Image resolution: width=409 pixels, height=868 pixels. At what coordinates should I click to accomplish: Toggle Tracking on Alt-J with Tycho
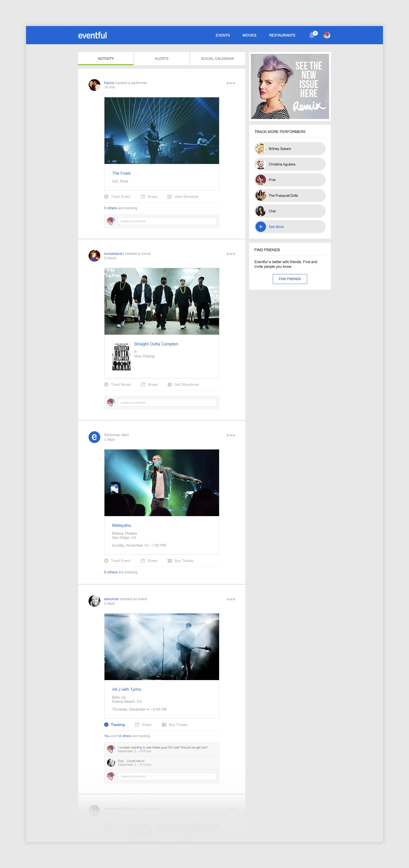point(115,725)
